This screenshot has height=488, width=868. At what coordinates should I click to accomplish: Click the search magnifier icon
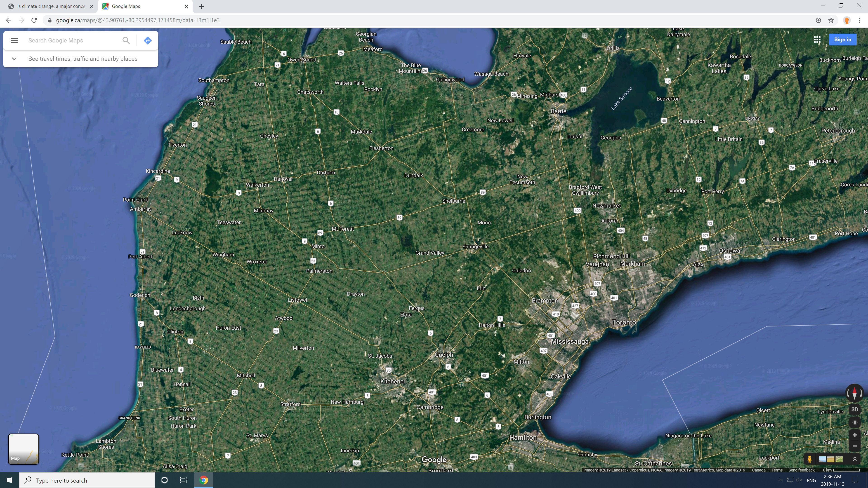point(126,40)
